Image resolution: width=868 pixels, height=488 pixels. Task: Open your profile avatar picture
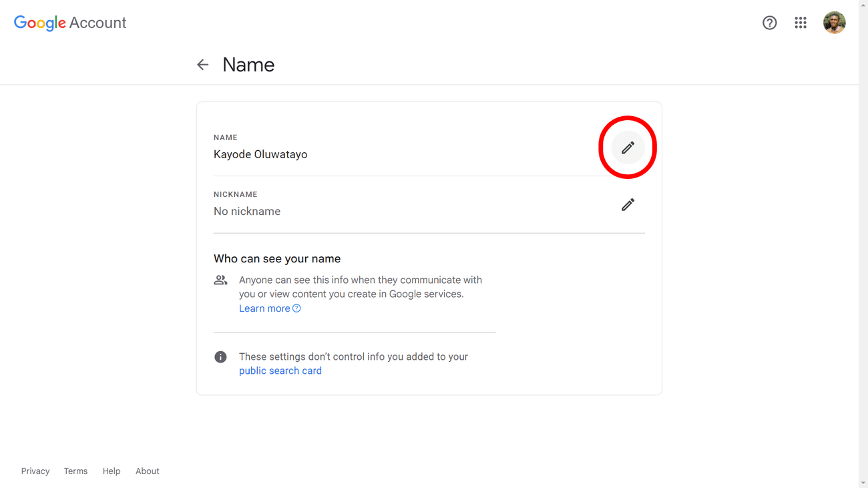pos(834,22)
